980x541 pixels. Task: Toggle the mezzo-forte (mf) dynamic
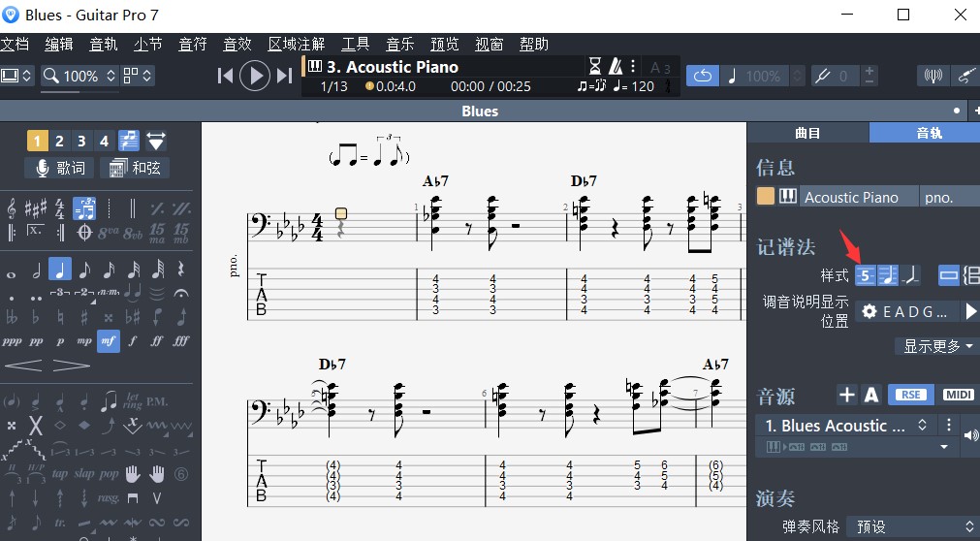tap(109, 341)
